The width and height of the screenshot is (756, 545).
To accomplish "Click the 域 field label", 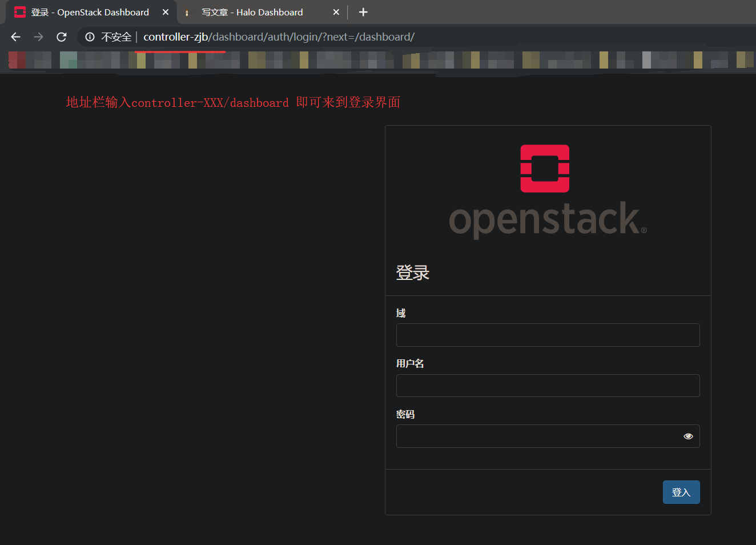I will pyautogui.click(x=401, y=313).
